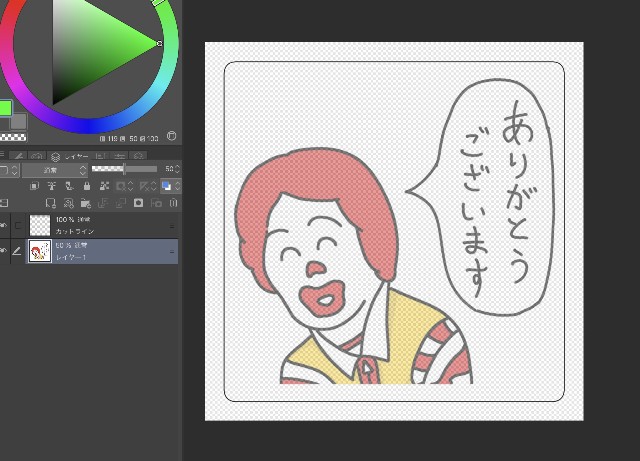
Task: Toggle visibility of レイヤー1 layer
Action: 4,251
